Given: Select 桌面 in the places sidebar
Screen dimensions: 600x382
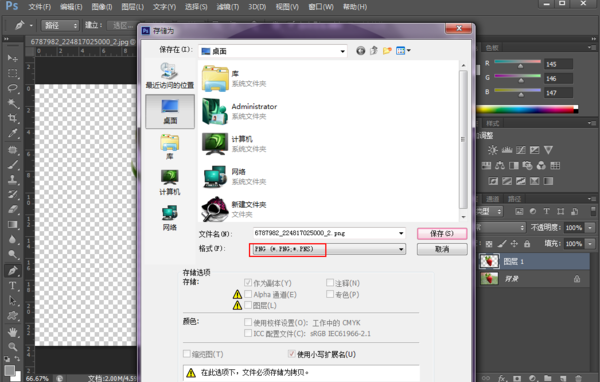Looking at the screenshot, I should pyautogui.click(x=170, y=111).
